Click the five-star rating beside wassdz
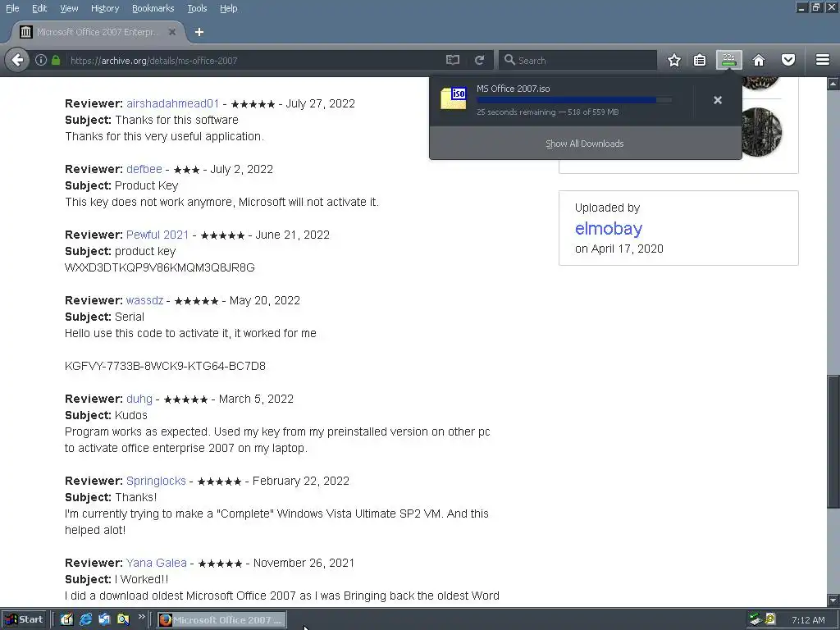 point(197,301)
